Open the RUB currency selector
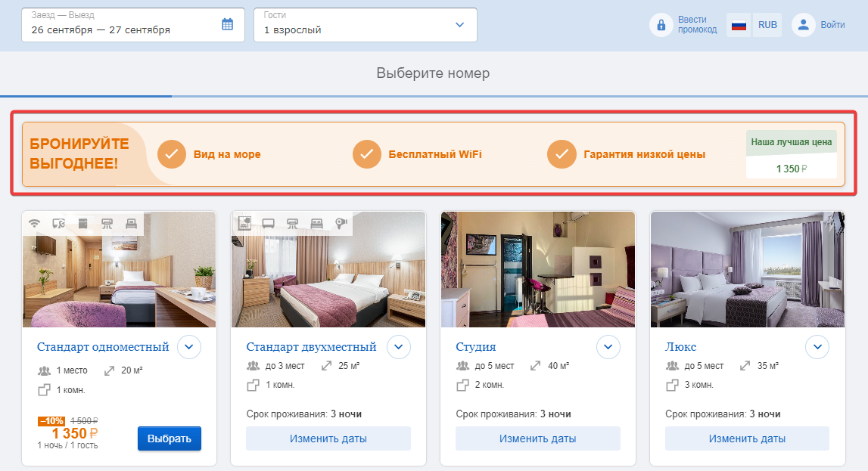 coord(767,25)
